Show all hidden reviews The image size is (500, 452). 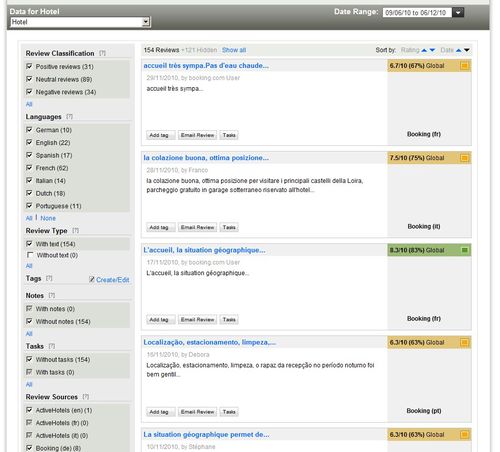234,50
